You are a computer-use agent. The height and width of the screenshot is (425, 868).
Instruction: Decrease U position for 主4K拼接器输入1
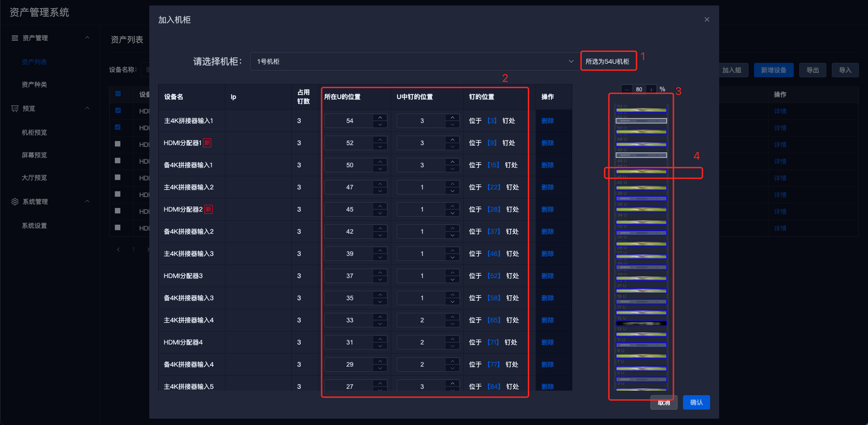coord(380,124)
